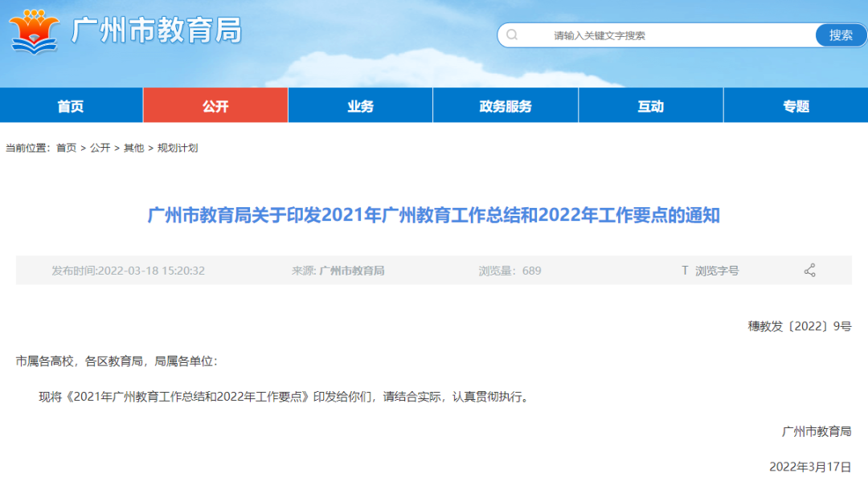The image size is (868, 481).
Task: Click the Guangzhou Education Bureau logo emblem
Action: point(34,31)
